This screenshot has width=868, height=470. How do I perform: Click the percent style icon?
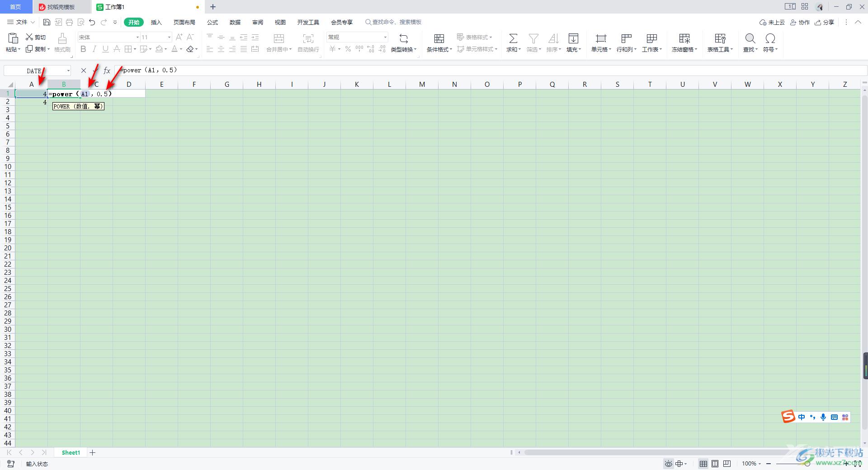point(348,49)
